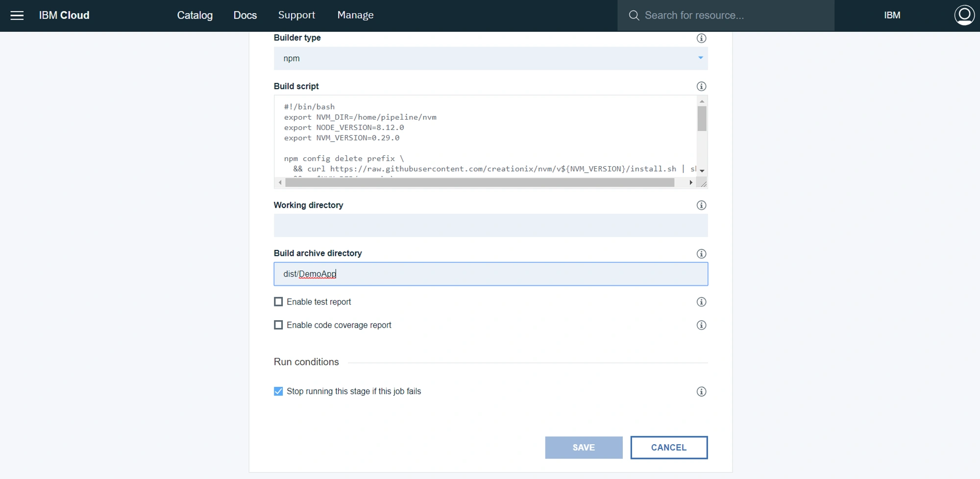
Task: Open the Support menu
Action: pos(296,15)
